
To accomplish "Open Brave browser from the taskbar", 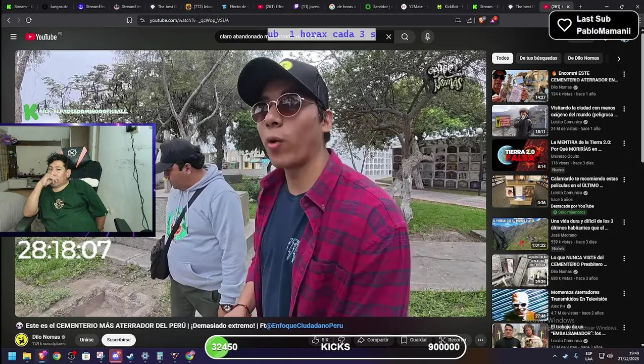I will [x=42, y=356].
